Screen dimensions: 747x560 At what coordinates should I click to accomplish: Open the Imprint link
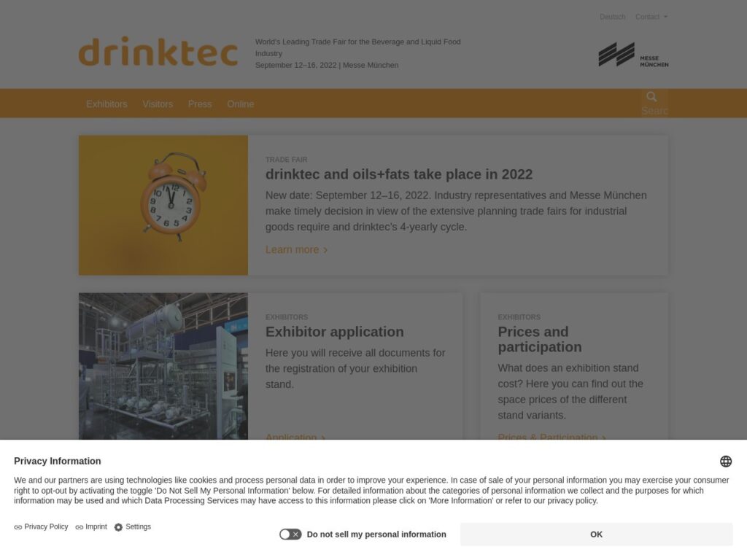[x=96, y=526]
